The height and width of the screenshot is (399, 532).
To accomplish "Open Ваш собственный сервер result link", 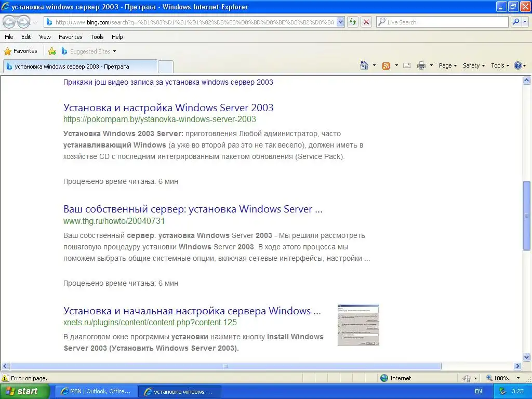I will point(193,209).
